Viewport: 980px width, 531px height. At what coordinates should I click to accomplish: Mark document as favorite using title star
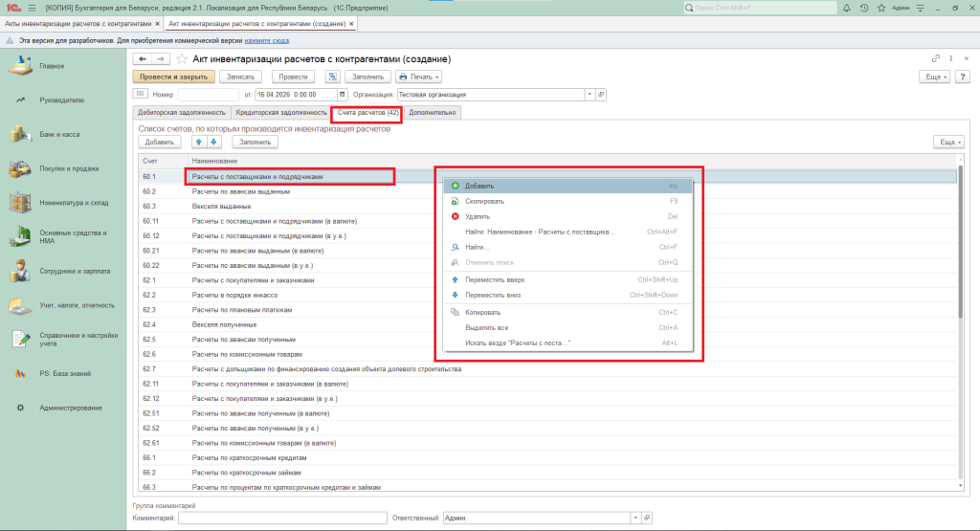pyautogui.click(x=182, y=59)
